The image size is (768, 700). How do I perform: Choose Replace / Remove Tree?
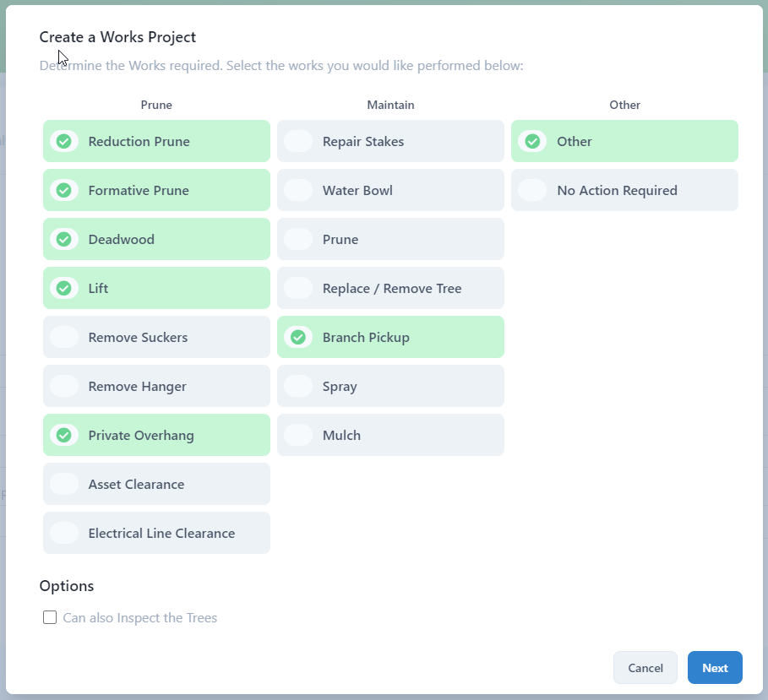(390, 288)
